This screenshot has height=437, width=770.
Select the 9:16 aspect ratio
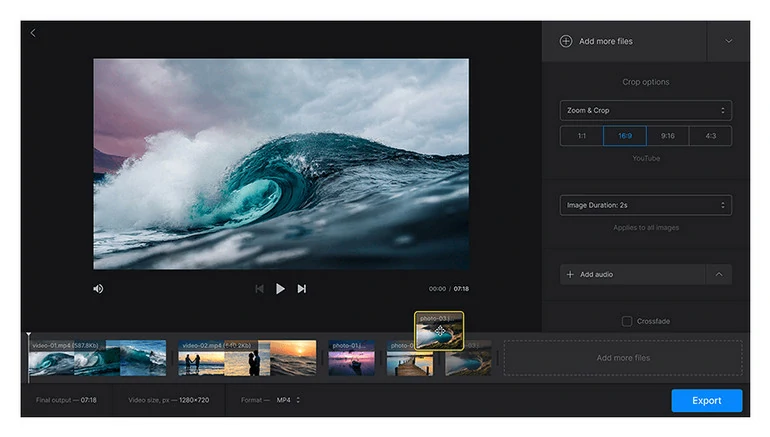(x=667, y=136)
